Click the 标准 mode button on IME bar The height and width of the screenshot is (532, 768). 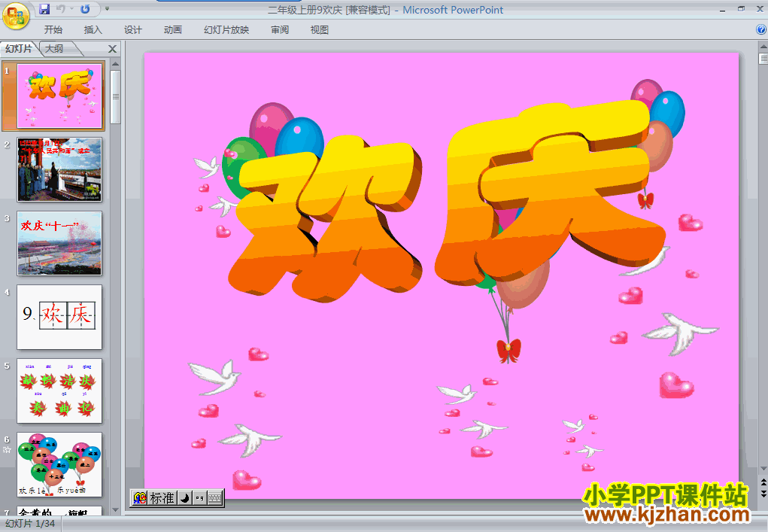click(x=162, y=498)
